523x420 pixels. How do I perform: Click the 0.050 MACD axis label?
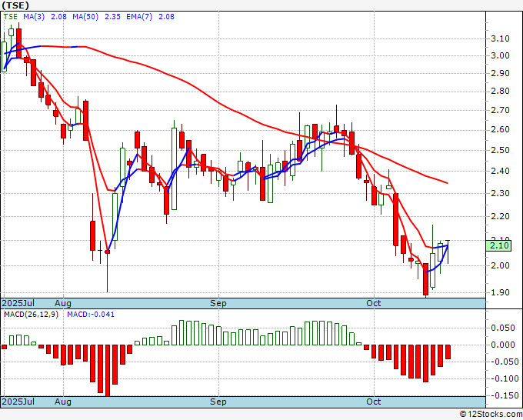(x=503, y=328)
